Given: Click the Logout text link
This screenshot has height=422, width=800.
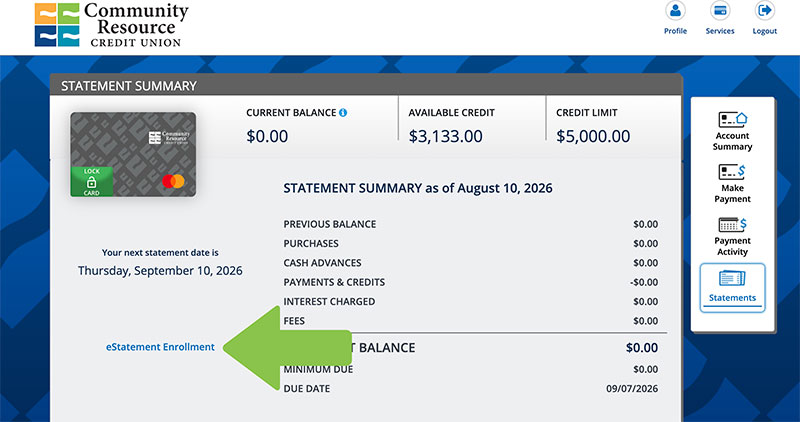Looking at the screenshot, I should 765,31.
